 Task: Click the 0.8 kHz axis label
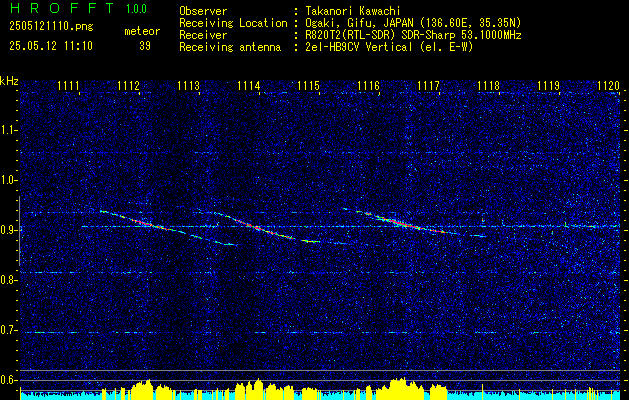point(8,280)
